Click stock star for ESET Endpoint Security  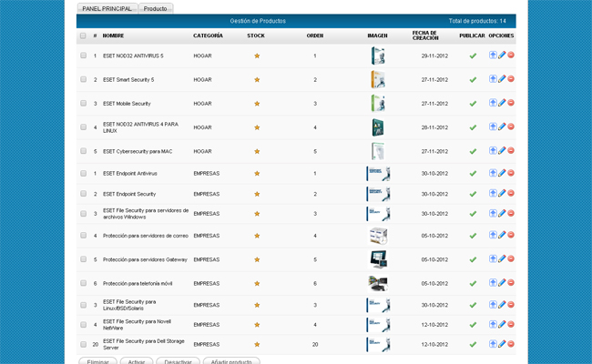point(257,194)
